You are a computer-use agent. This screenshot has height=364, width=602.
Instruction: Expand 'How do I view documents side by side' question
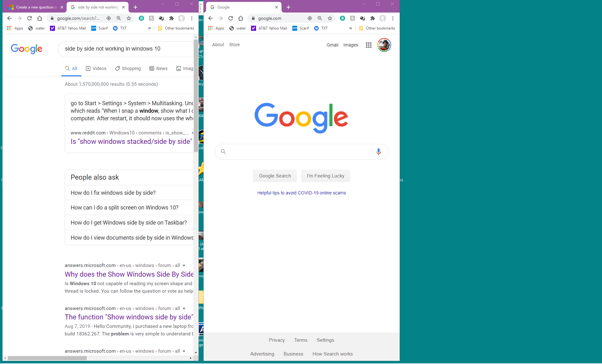point(129,237)
